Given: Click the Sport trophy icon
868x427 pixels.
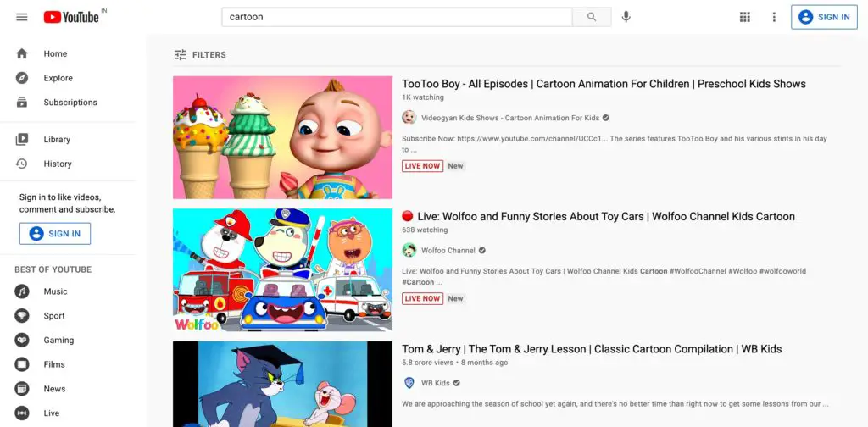Looking at the screenshot, I should [21, 316].
